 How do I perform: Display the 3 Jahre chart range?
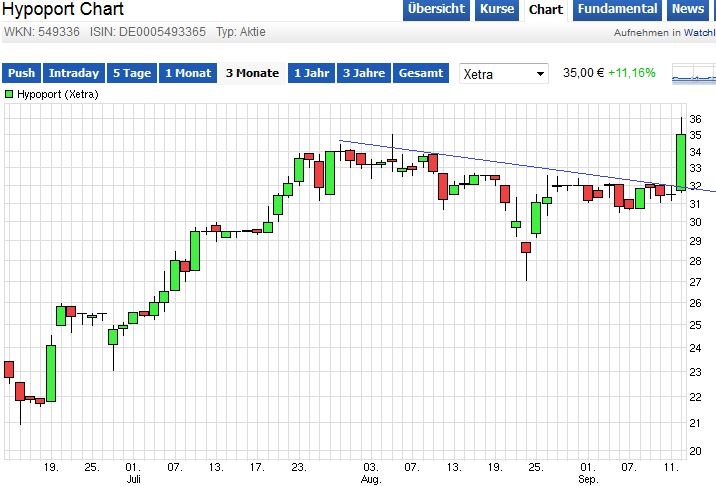[364, 73]
